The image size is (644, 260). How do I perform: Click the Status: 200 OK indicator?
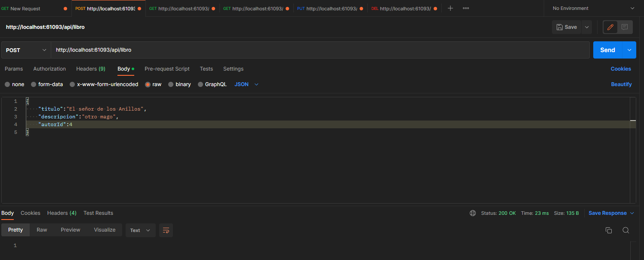point(498,213)
